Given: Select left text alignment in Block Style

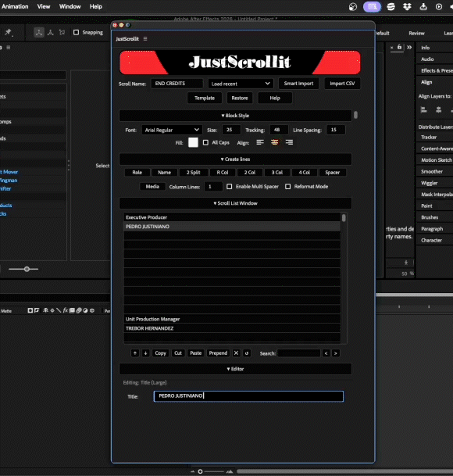Looking at the screenshot, I should [x=260, y=142].
